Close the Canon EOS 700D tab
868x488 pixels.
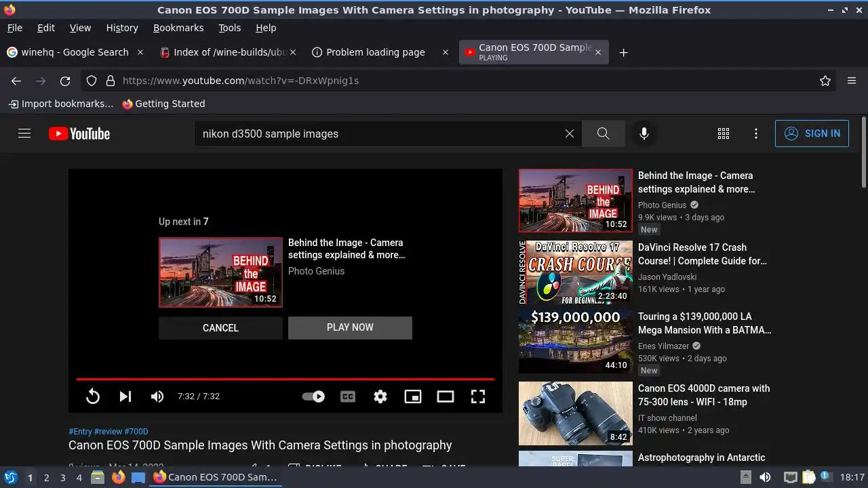[597, 52]
